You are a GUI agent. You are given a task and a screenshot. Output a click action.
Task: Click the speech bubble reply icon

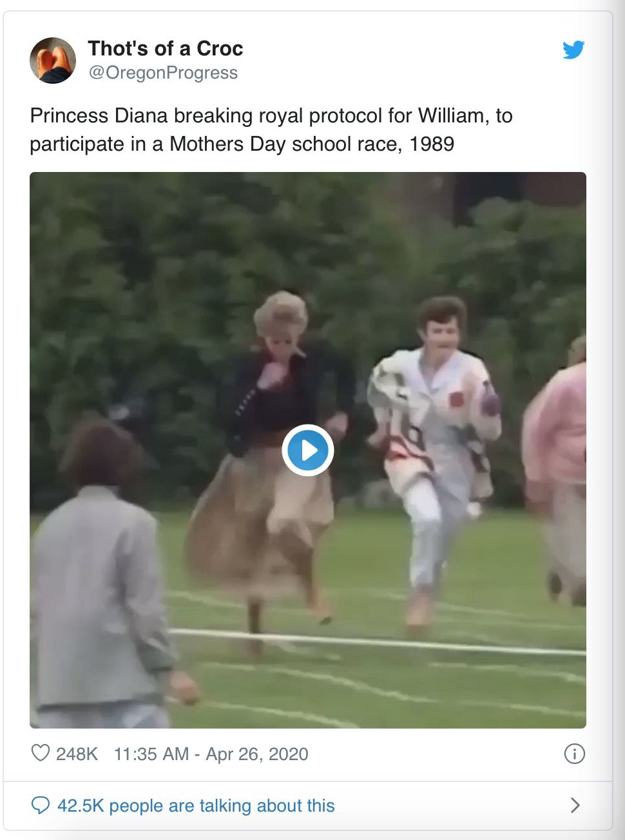41,805
